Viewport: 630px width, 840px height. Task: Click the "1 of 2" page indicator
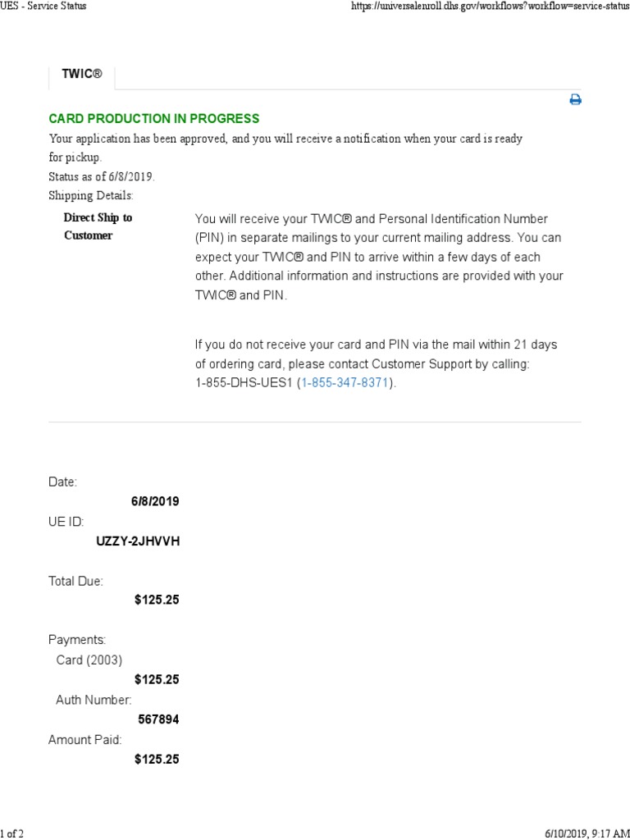pos(12,833)
